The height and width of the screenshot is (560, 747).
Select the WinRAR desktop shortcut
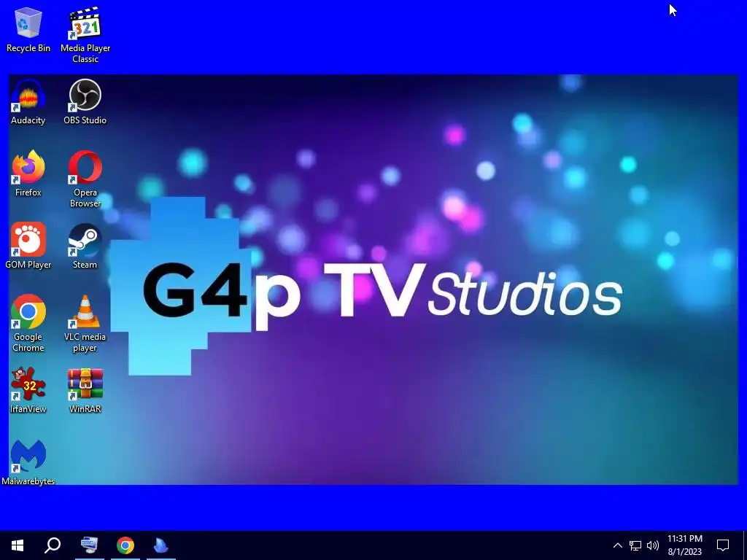85,391
